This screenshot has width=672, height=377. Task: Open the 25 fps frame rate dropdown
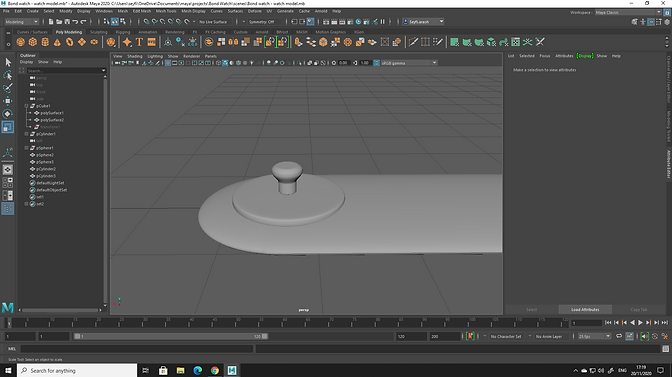[x=594, y=336]
